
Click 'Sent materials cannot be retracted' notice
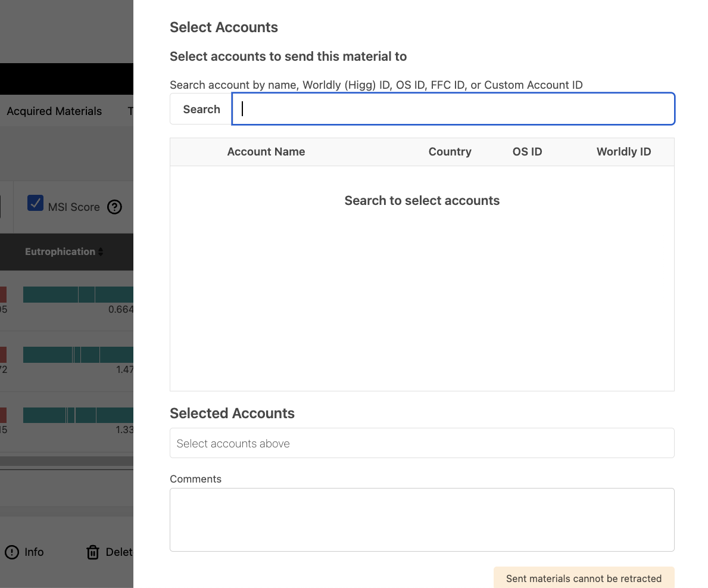click(x=584, y=578)
